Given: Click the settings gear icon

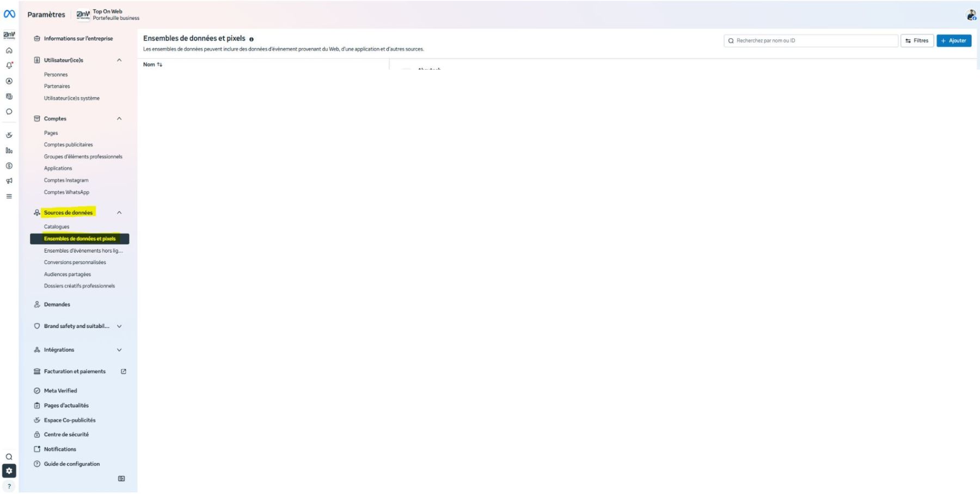Looking at the screenshot, I should [9, 471].
